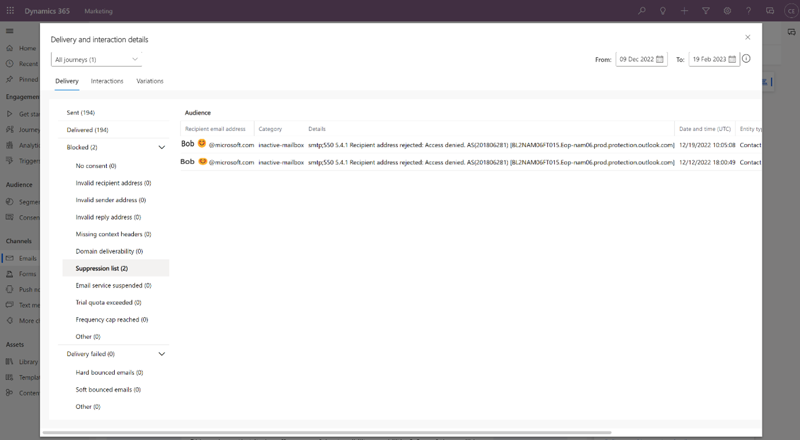
Task: Collapse the Blocked category chevron
Action: (162, 147)
